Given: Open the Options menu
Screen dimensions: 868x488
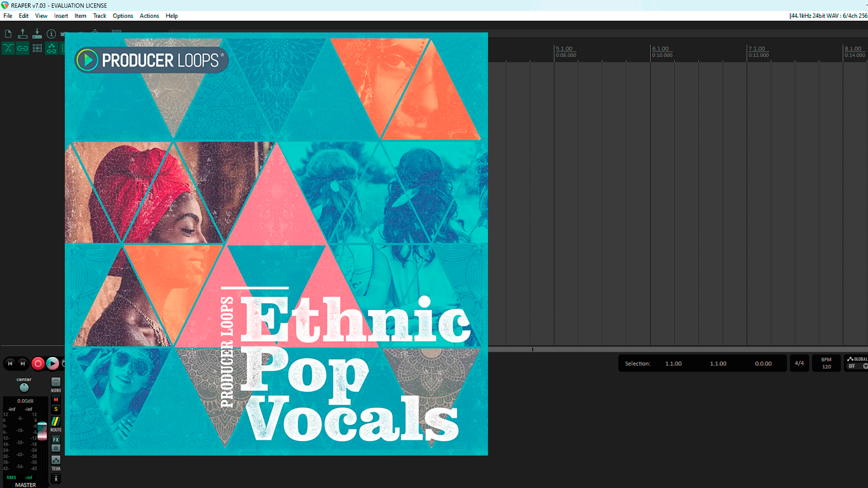Looking at the screenshot, I should 123,16.
